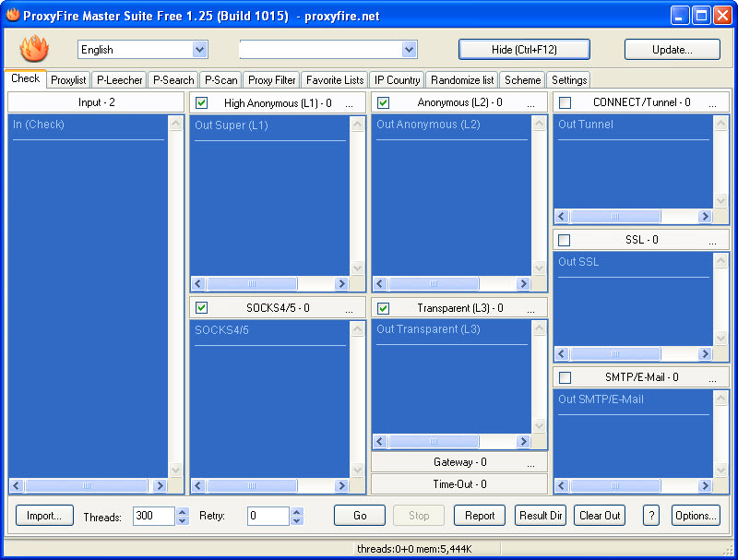Screen dimensions: 738x560
Task: Click the left scroll arrow in Out Anonymous (L2) list
Action: (x=380, y=284)
